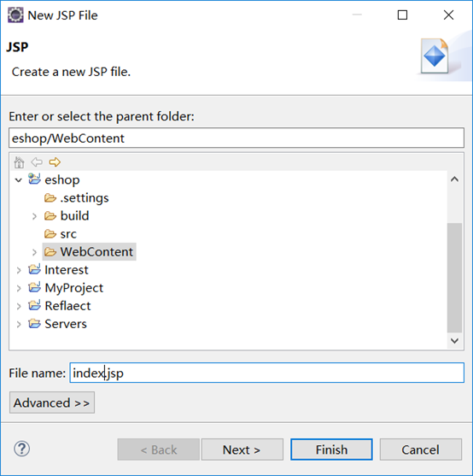The width and height of the screenshot is (473, 476).
Task: Expand the build folder arrow
Action: (x=34, y=216)
